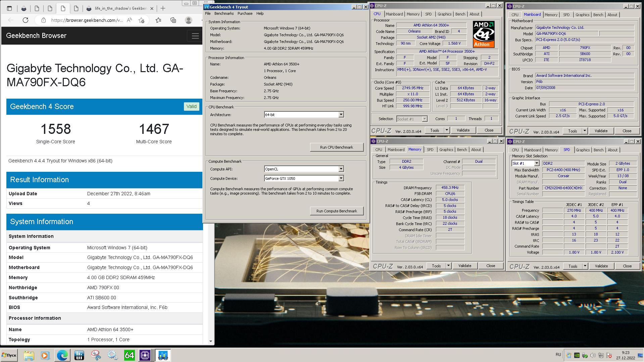Open Edge Collections icon
Viewport: 644px width, 362px height.
pos(173,20)
